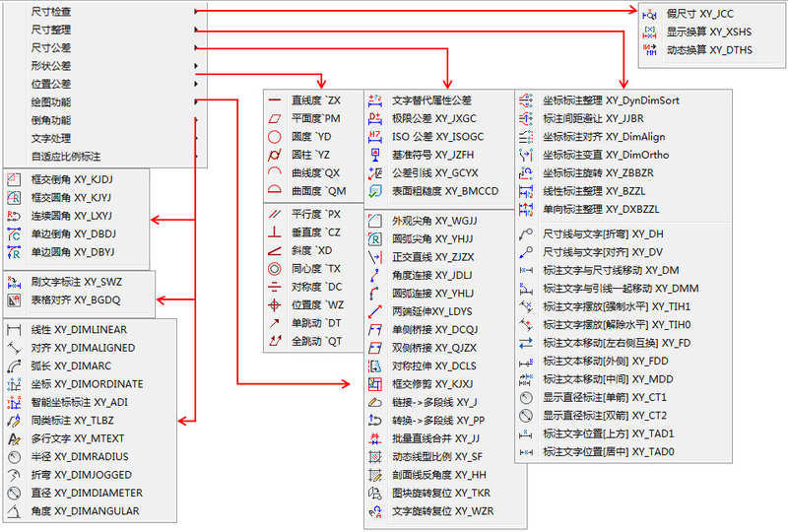Select the 自适应比例标注 menu entry

(x=65, y=156)
